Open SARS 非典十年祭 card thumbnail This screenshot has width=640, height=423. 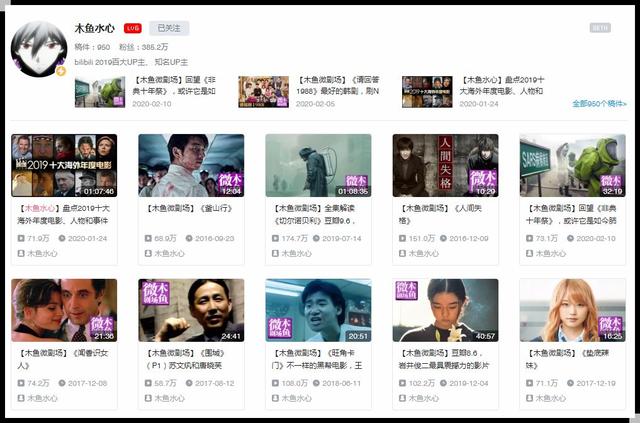click(573, 165)
